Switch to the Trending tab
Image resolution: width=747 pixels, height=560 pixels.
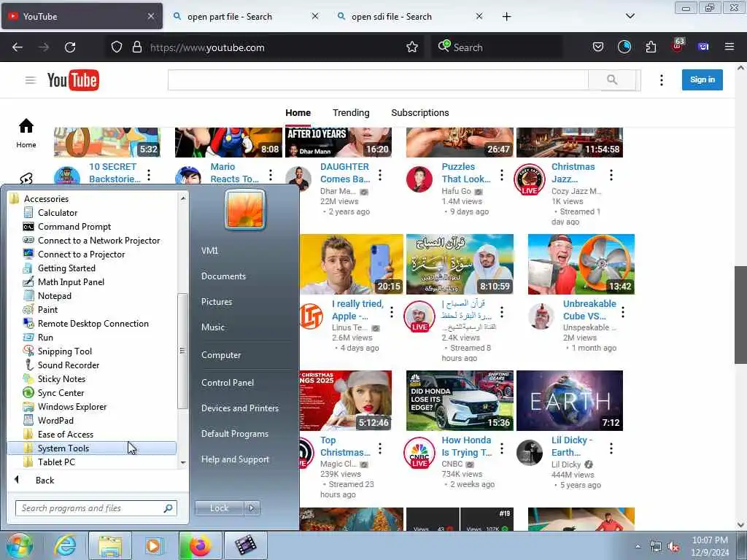click(351, 113)
